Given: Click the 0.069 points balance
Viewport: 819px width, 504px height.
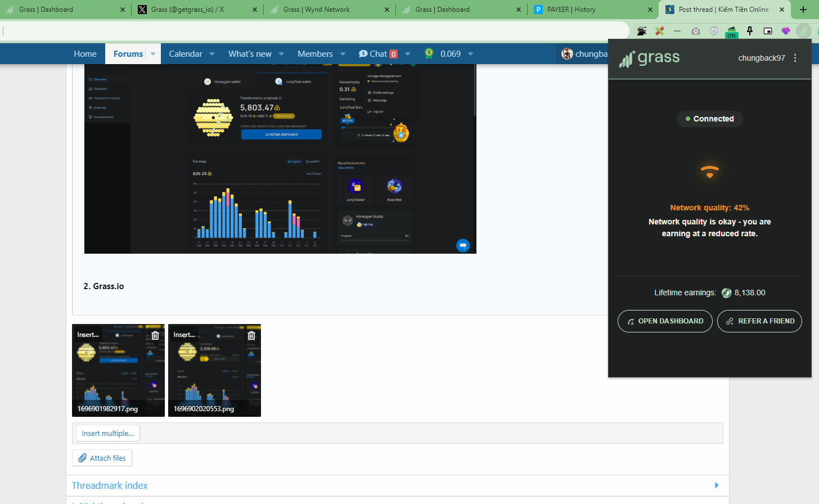Looking at the screenshot, I should pos(451,54).
